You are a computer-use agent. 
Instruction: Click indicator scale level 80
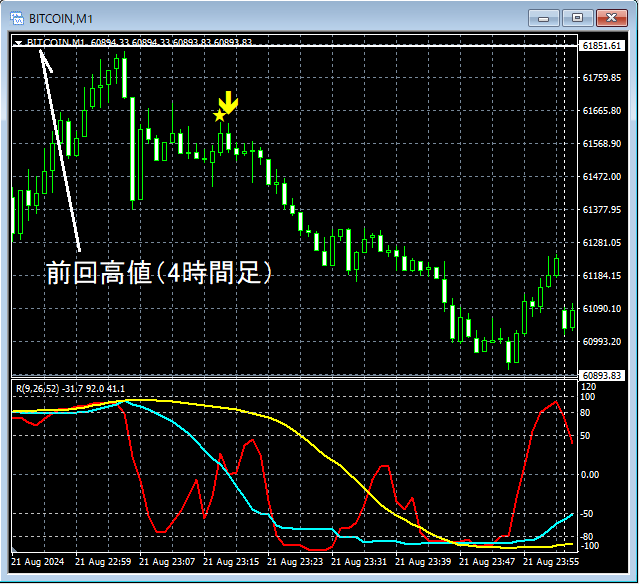585,413
